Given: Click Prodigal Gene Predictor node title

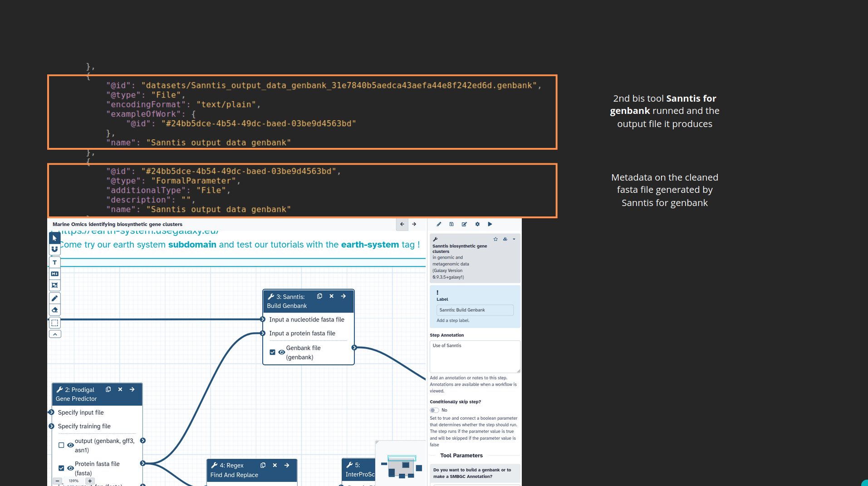Looking at the screenshot, I should (x=76, y=394).
